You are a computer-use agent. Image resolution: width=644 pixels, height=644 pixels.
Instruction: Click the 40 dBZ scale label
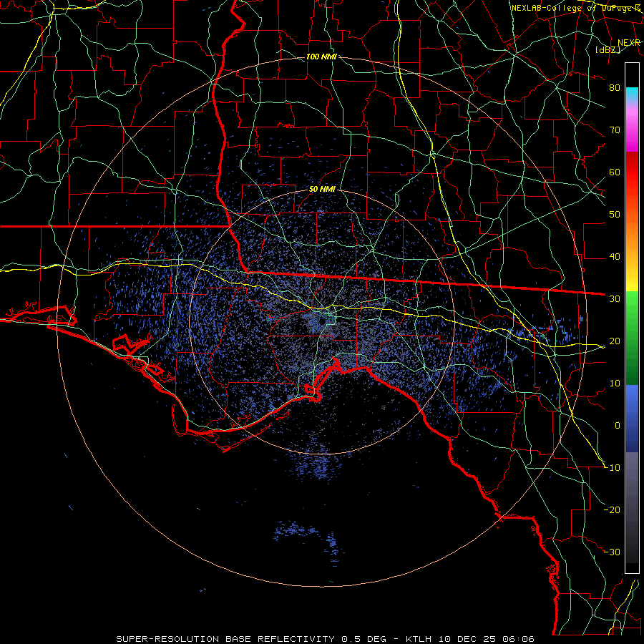tap(615, 257)
